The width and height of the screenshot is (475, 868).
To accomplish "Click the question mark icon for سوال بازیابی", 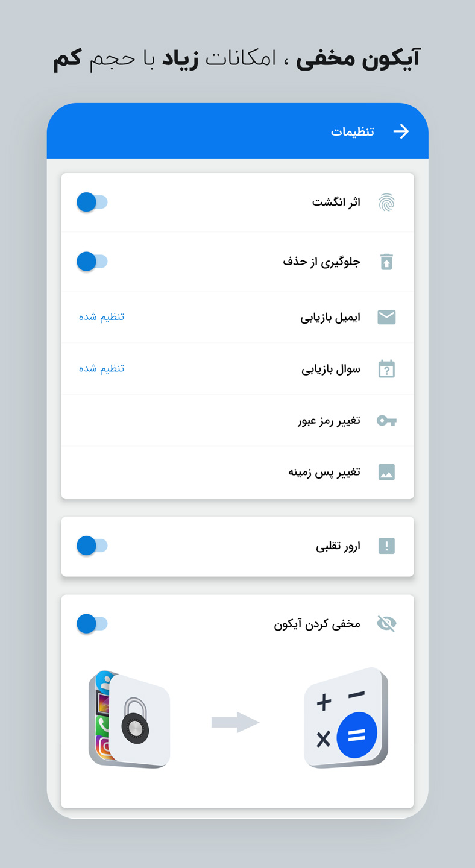I will coord(386,369).
